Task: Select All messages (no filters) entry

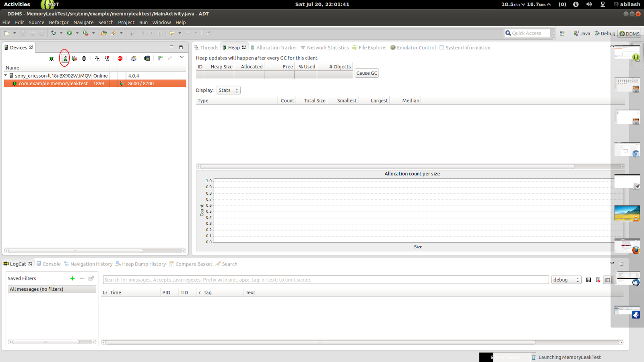Action: click(x=36, y=289)
